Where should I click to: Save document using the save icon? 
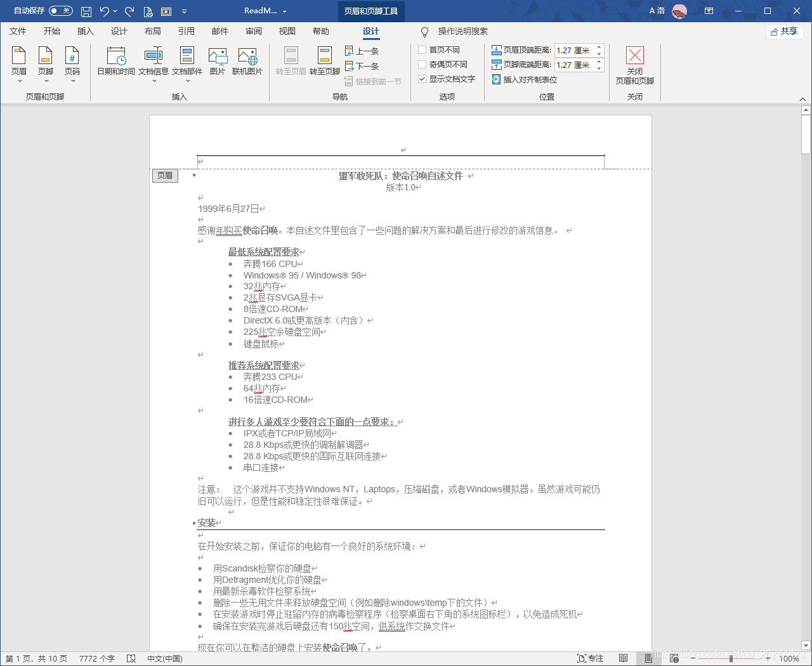(86, 11)
